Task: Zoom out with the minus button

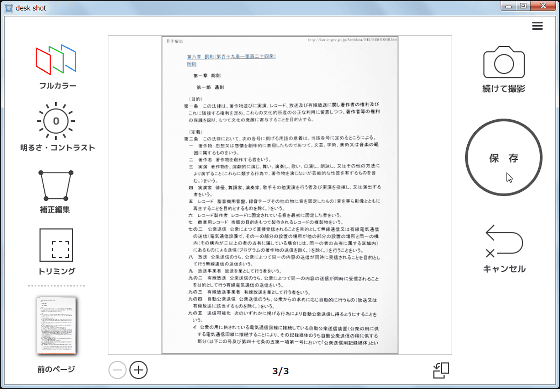Action: click(x=117, y=370)
